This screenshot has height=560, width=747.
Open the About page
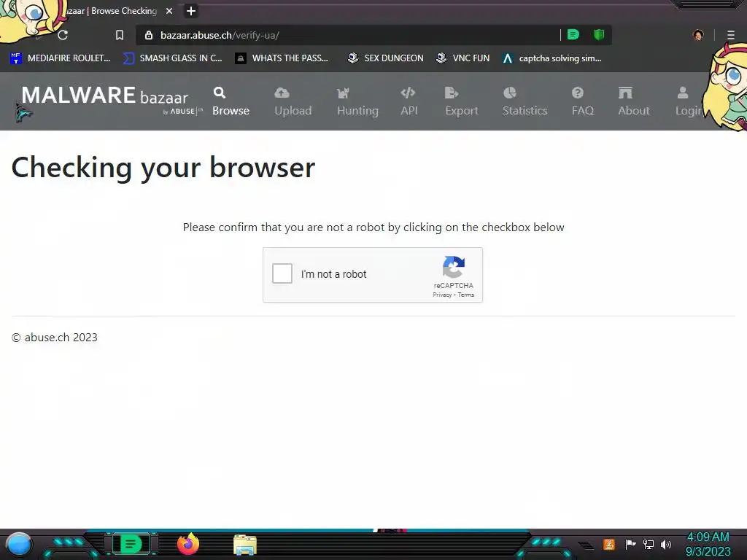pos(634,101)
